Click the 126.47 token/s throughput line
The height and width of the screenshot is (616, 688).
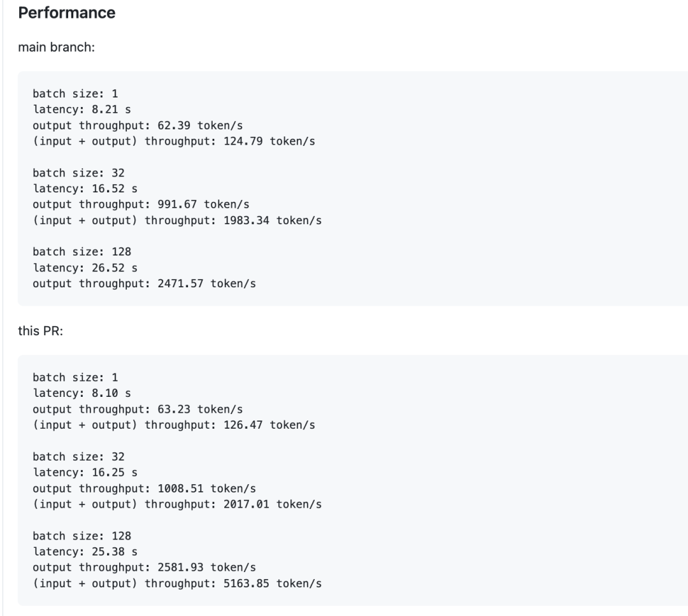[173, 424]
